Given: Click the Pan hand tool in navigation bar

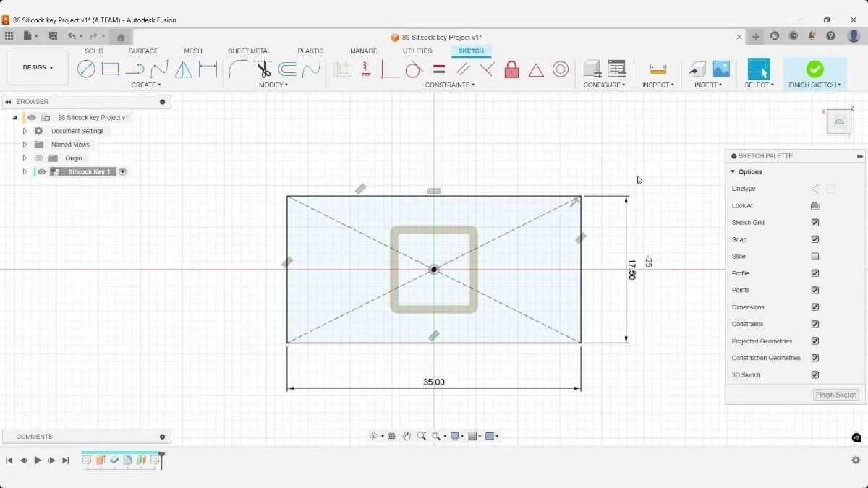Looking at the screenshot, I should pos(407,436).
